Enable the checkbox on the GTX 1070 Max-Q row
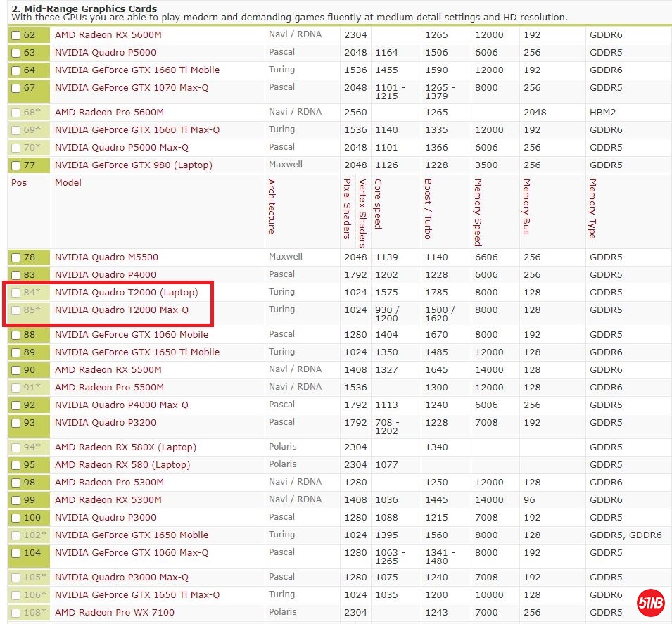The height and width of the screenshot is (624, 672). click(x=16, y=88)
